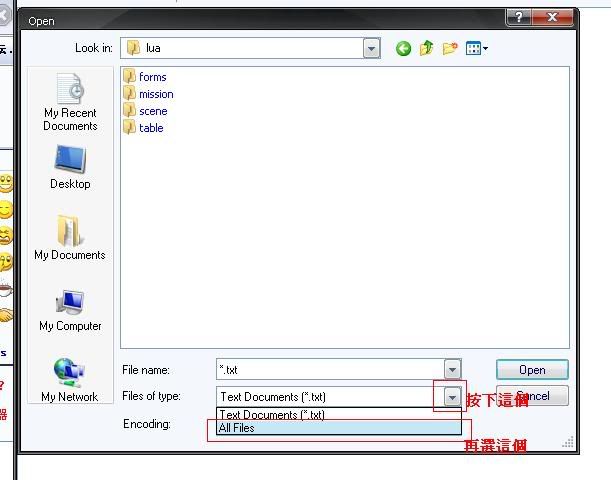This screenshot has width=611, height=480.
Task: Select My Computer in places bar
Action: pos(70,310)
